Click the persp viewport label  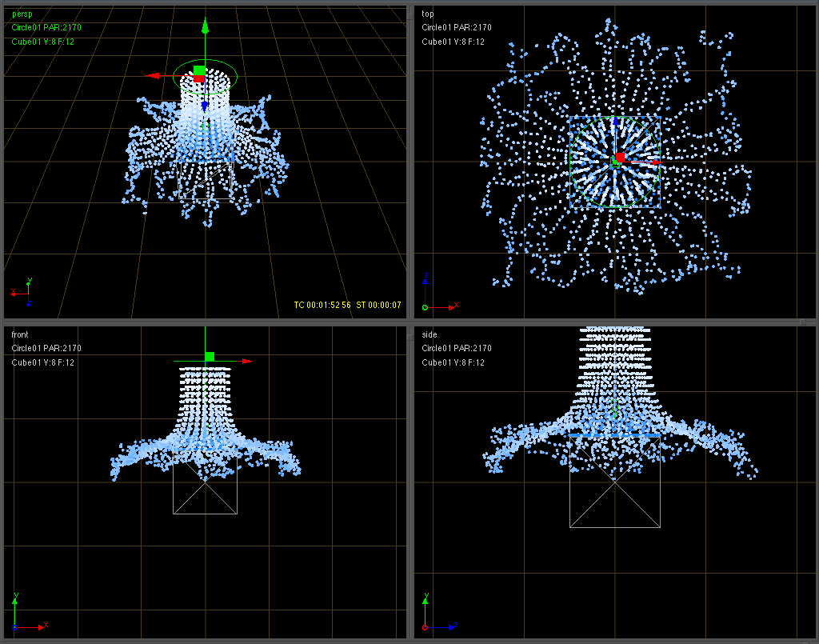(22, 14)
